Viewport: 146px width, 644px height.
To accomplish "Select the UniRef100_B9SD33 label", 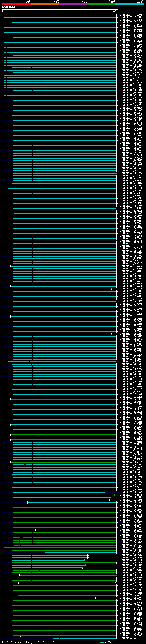I will pos(131,47).
